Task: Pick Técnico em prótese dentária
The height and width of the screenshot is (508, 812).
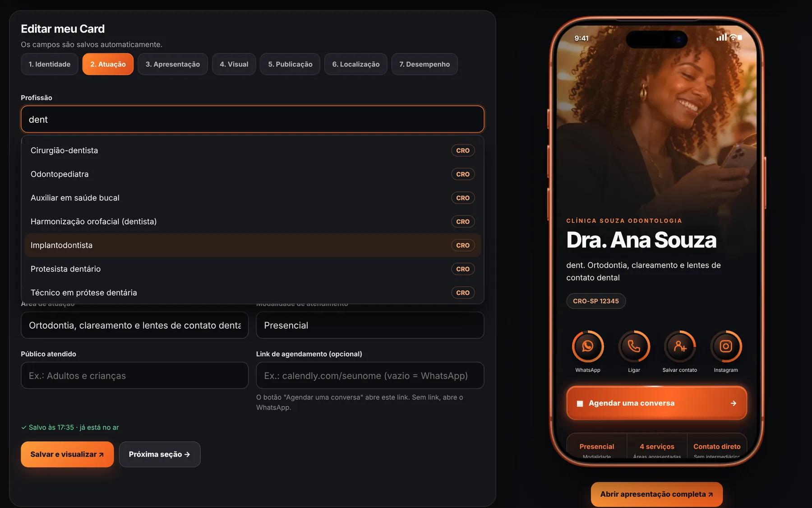Action: coord(253,293)
